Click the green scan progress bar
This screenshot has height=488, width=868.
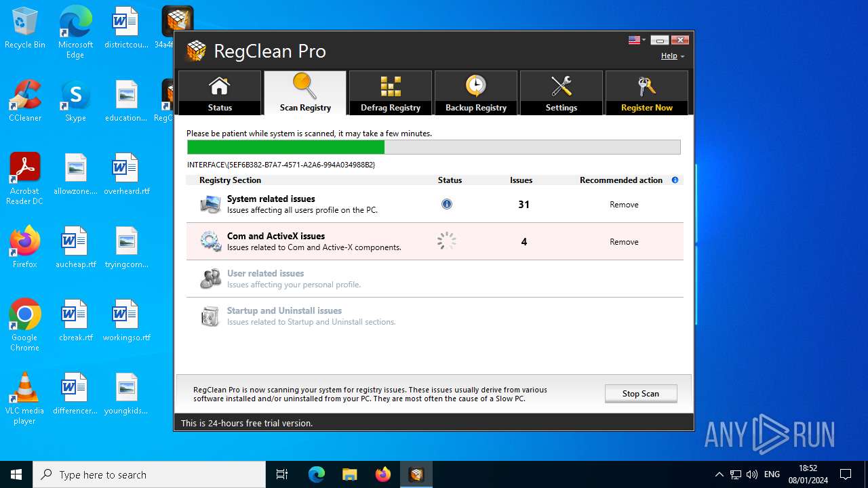[285, 147]
